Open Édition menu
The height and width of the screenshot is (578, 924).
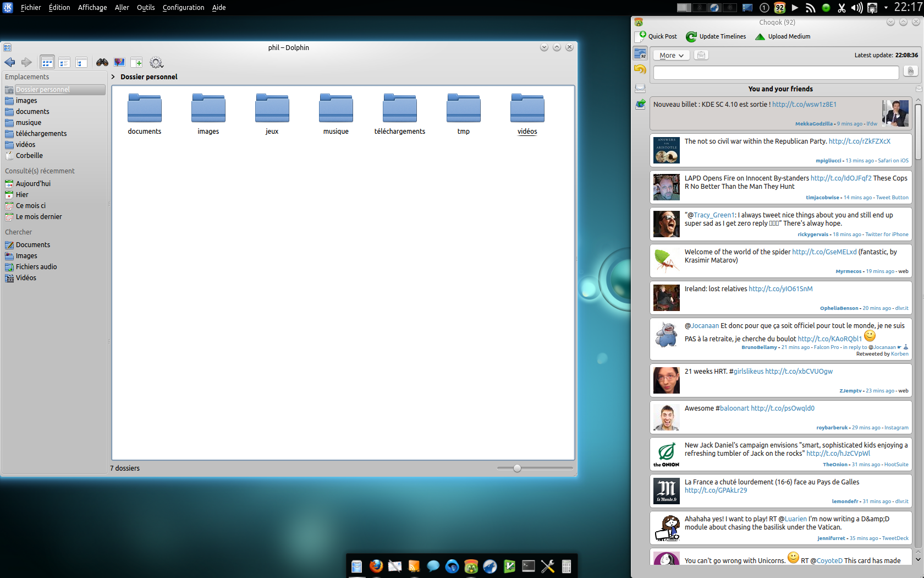(59, 7)
